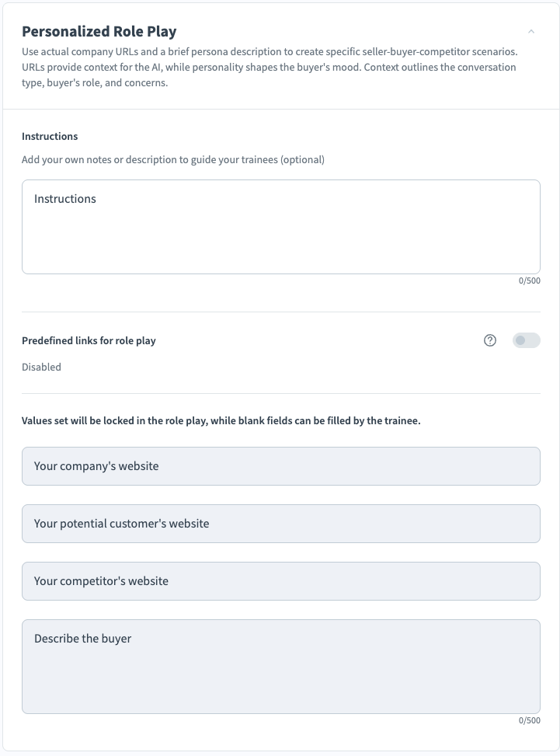Click the divider line under section description
This screenshot has height=756, width=560.
tap(280, 110)
